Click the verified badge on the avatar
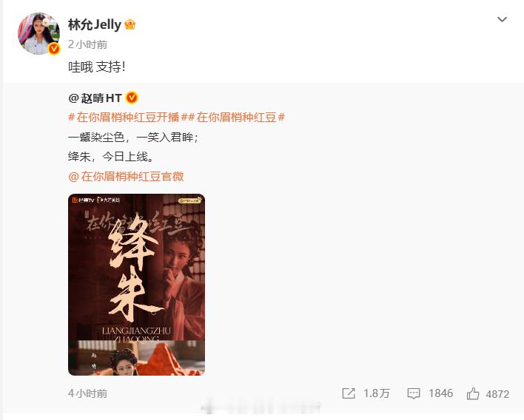This screenshot has height=420, width=524. pyautogui.click(x=54, y=49)
